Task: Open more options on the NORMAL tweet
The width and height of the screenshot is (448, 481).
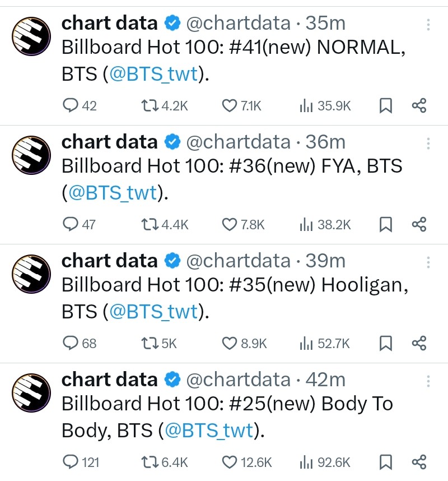Action: 428,25
